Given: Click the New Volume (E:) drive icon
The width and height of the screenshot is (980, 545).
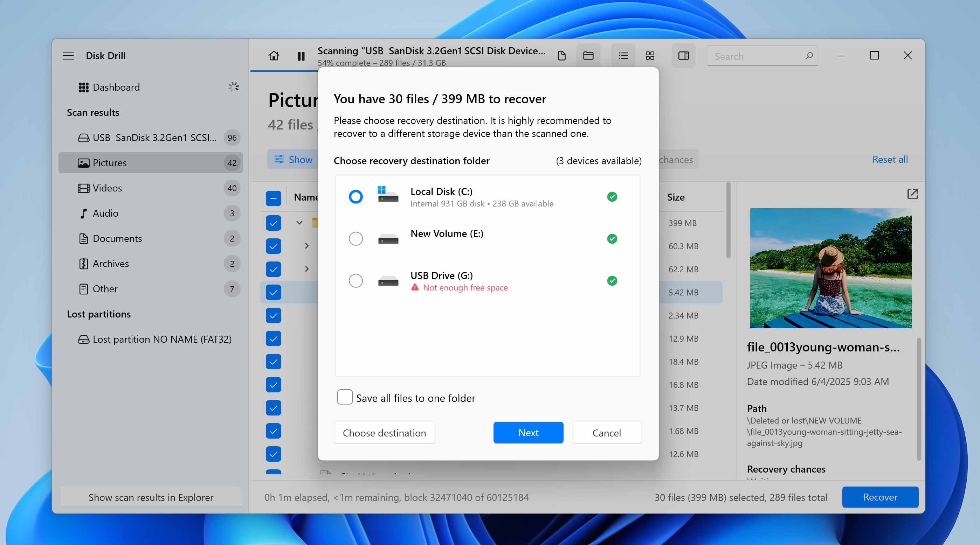Looking at the screenshot, I should point(388,239).
